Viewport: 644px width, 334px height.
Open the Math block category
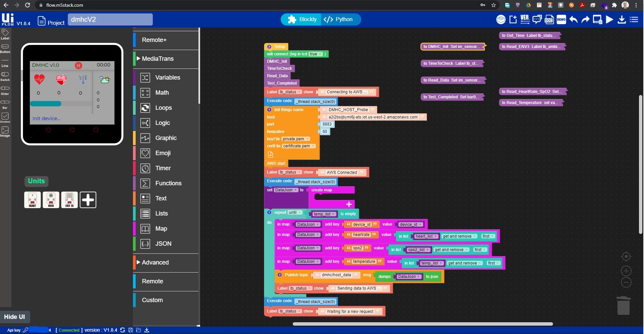(x=166, y=93)
